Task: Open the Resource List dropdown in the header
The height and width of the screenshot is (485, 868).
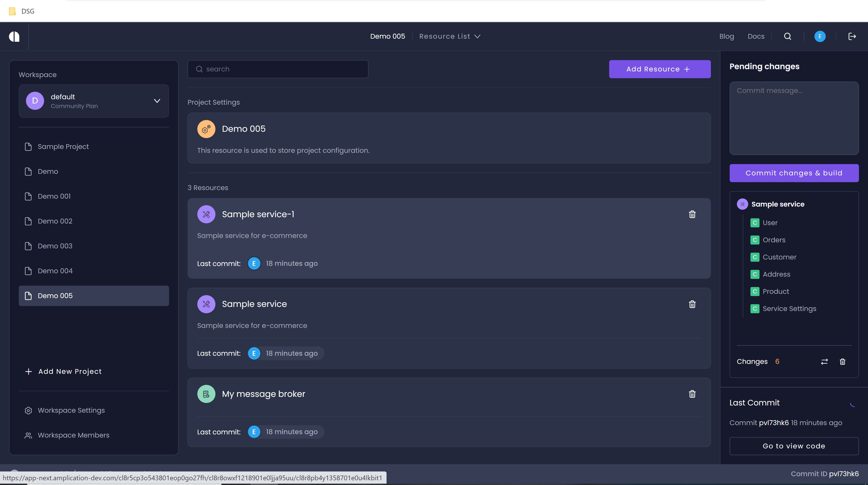Action: pyautogui.click(x=450, y=36)
